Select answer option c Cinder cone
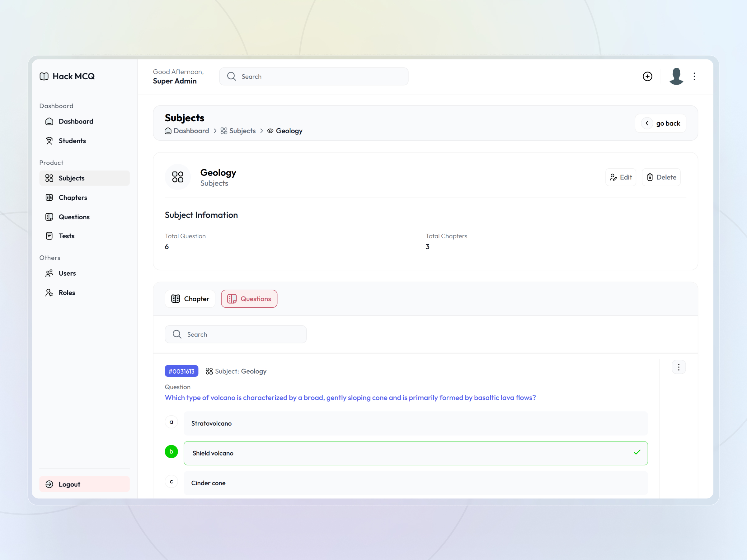747x560 pixels. (416, 483)
